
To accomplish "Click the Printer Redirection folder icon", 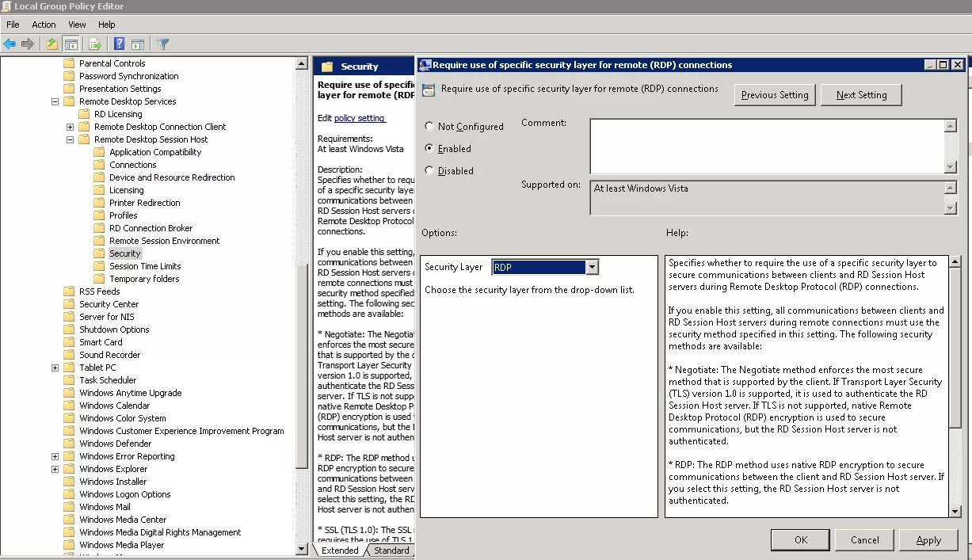I will click(99, 203).
